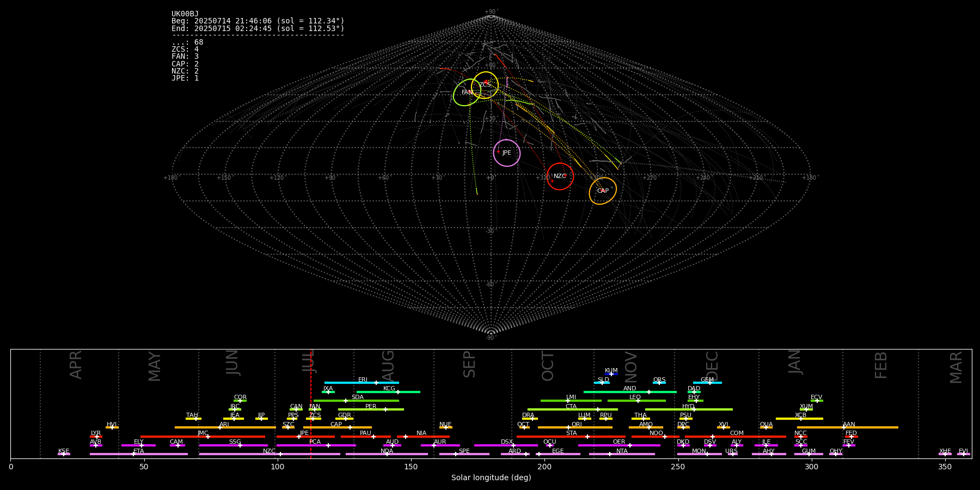Click the 'JPE: 1' count in the legend
Viewport: 980px width, 490px height.
pyautogui.click(x=185, y=78)
